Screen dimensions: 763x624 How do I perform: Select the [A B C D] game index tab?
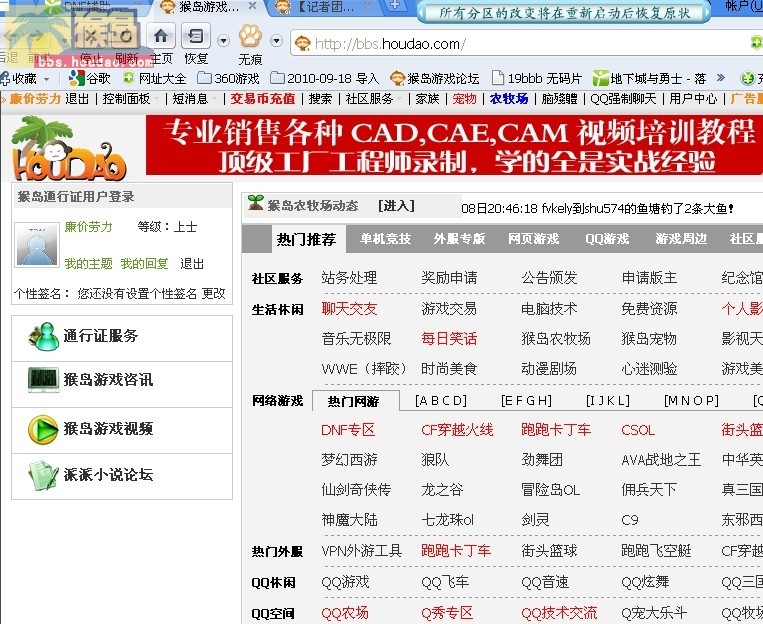point(441,401)
